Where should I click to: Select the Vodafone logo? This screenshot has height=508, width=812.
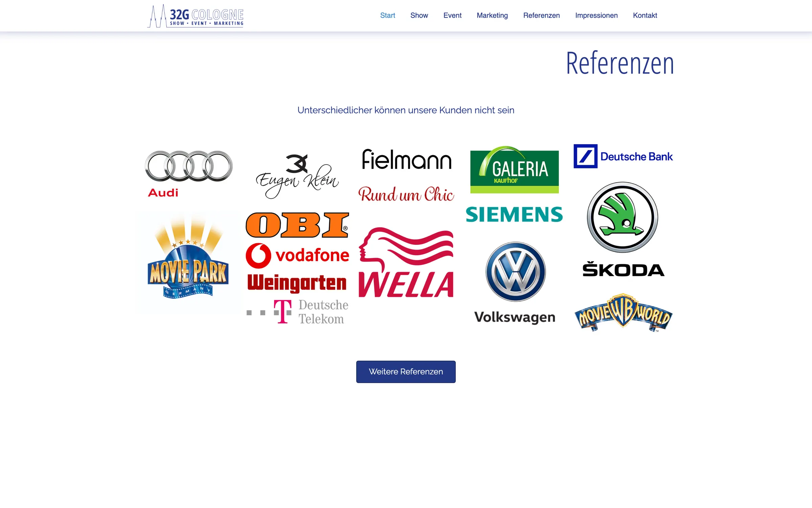pyautogui.click(x=297, y=255)
